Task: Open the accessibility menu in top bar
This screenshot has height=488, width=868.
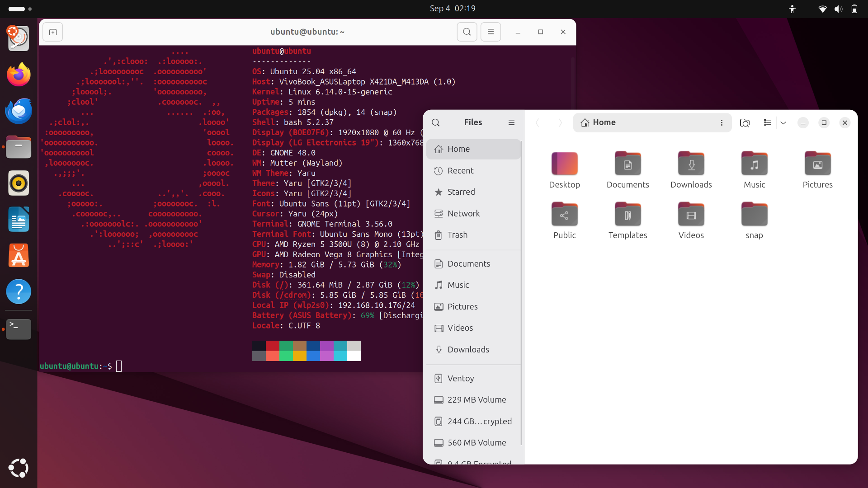Action: click(x=792, y=9)
